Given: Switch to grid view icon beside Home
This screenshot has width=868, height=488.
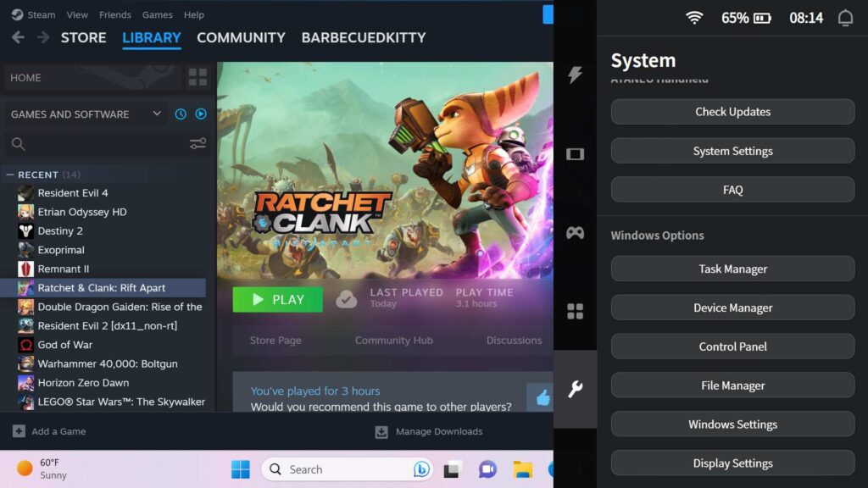Looking at the screenshot, I should point(198,78).
